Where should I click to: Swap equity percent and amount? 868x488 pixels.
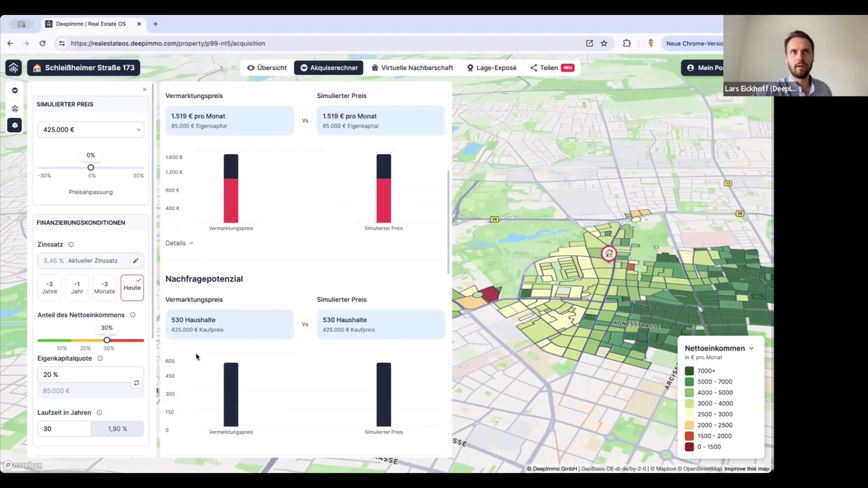[137, 383]
